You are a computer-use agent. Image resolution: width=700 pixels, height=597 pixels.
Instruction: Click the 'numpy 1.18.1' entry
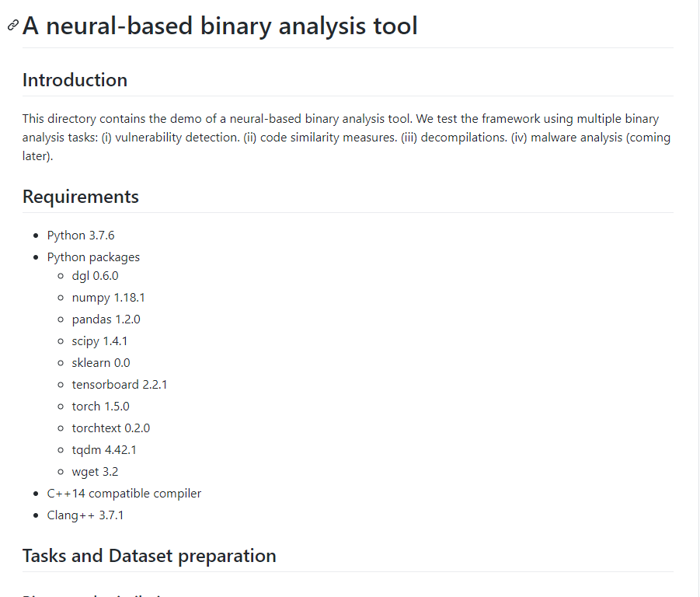108,297
